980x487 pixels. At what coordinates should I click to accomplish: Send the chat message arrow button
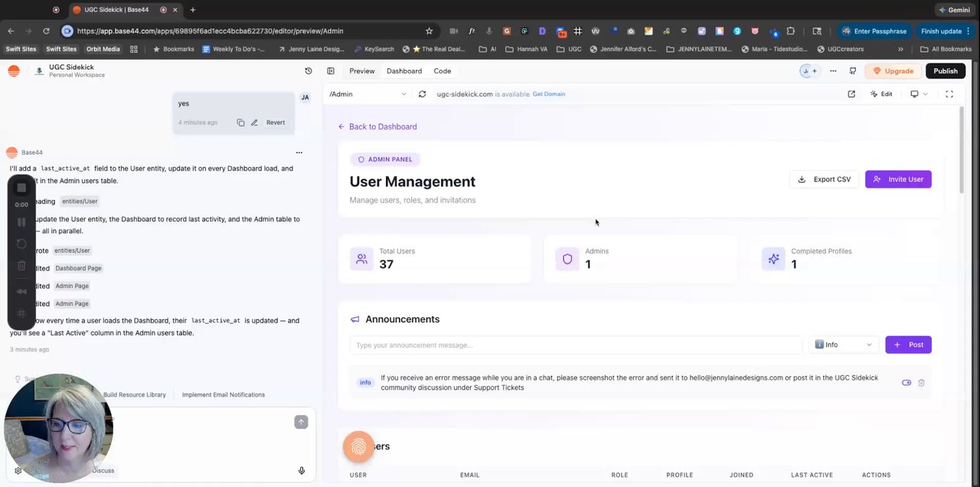[x=301, y=422]
